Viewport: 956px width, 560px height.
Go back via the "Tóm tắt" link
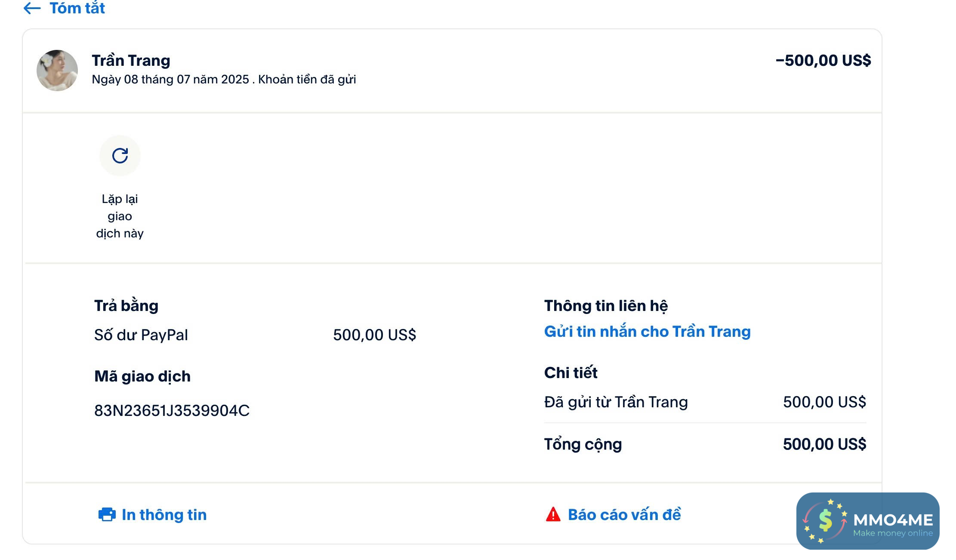click(x=77, y=8)
